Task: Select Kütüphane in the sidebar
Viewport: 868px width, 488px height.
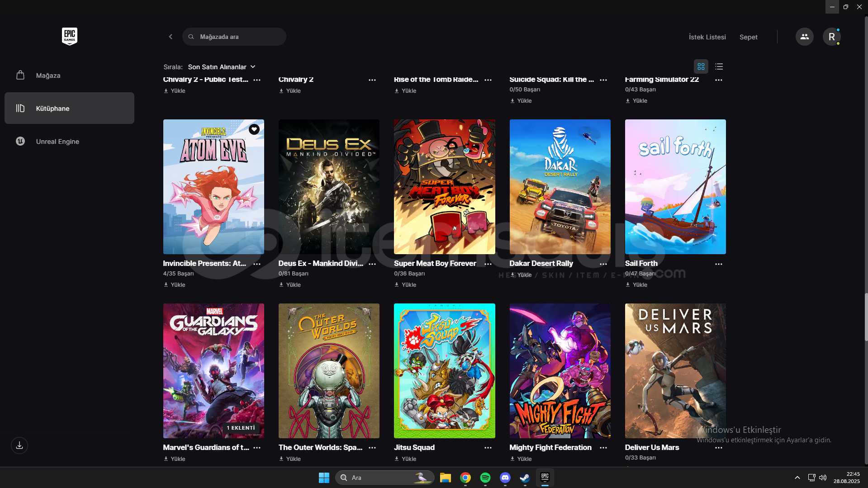Action: 69,109
